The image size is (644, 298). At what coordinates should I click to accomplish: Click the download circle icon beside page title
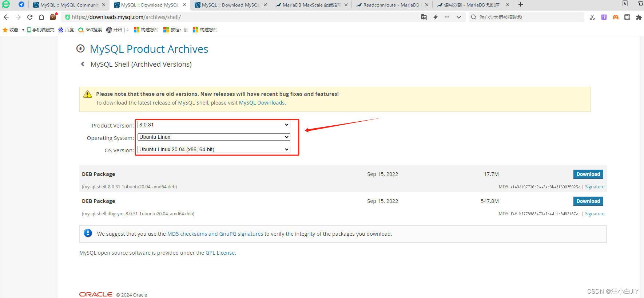80,48
